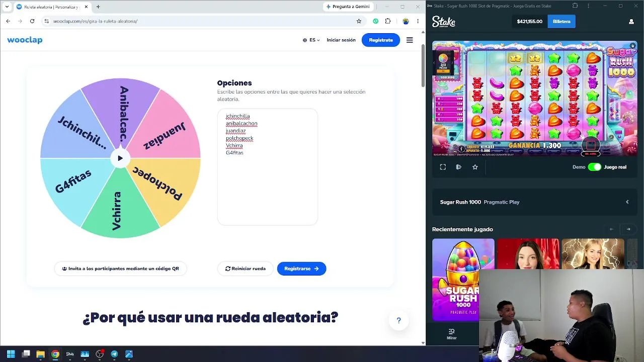
Task: Open the Billetera wallet button
Action: click(561, 22)
